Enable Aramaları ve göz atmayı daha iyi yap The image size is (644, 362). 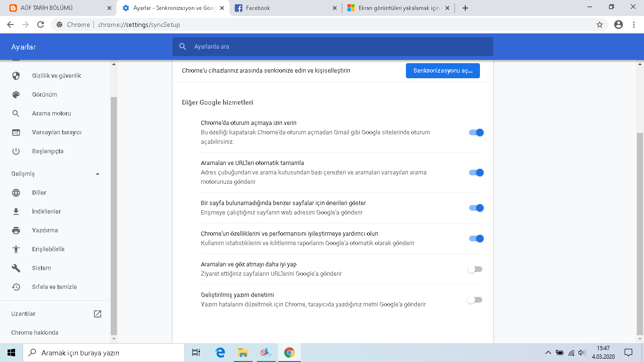tap(475, 269)
